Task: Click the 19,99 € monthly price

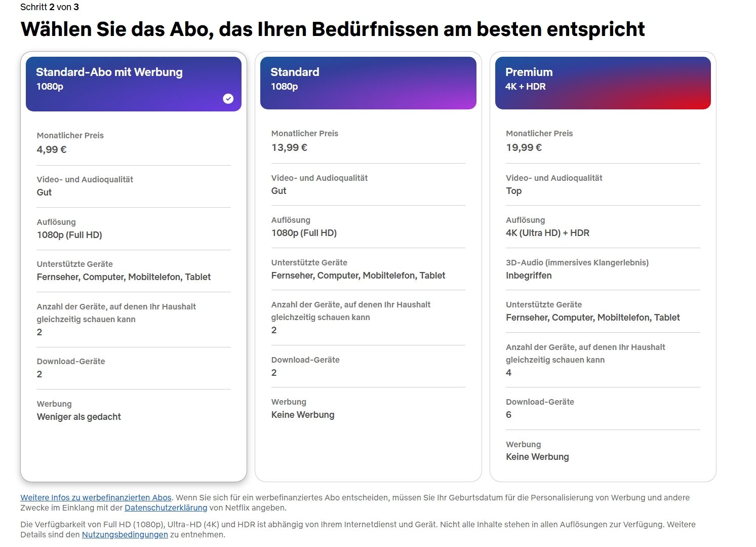Action: [x=524, y=147]
